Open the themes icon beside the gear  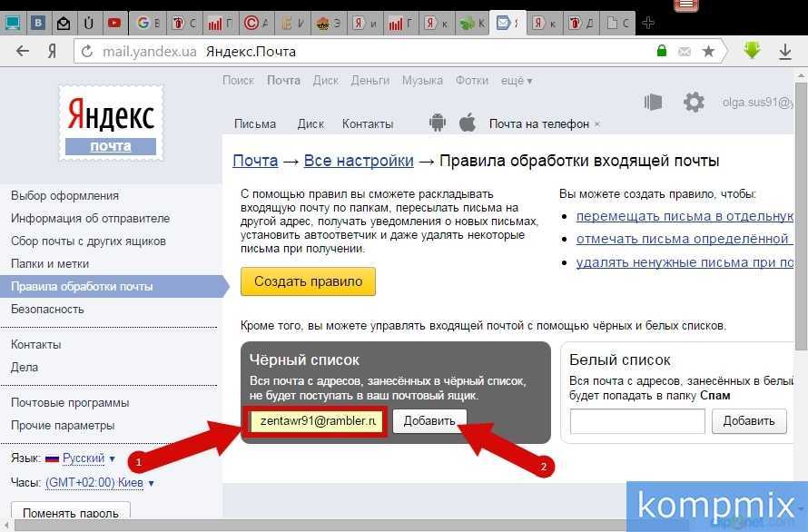[653, 102]
